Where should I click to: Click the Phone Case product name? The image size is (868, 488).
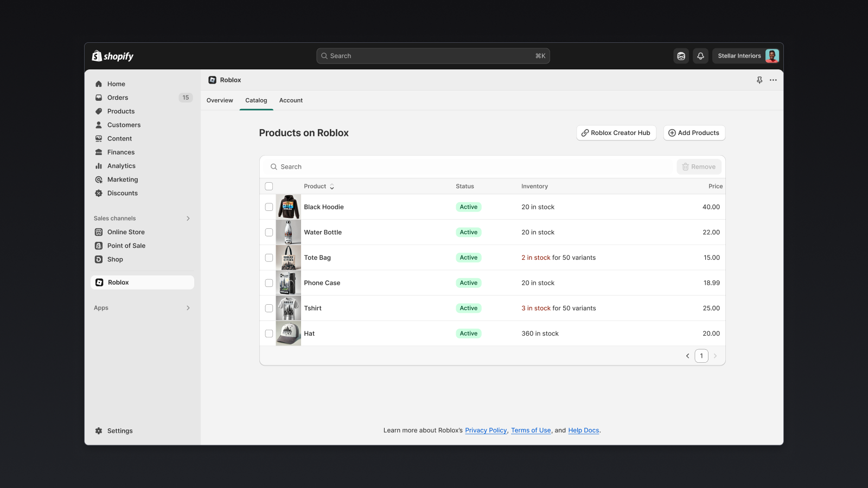tap(322, 283)
